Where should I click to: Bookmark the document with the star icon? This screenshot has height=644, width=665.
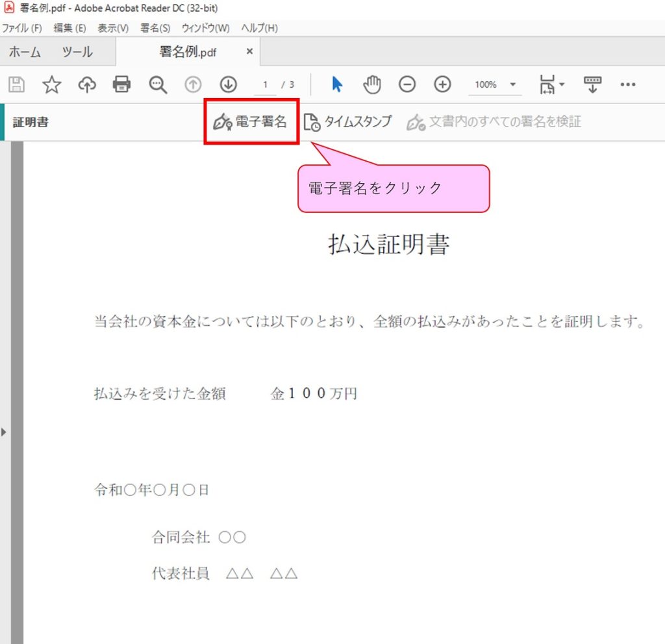[52, 84]
